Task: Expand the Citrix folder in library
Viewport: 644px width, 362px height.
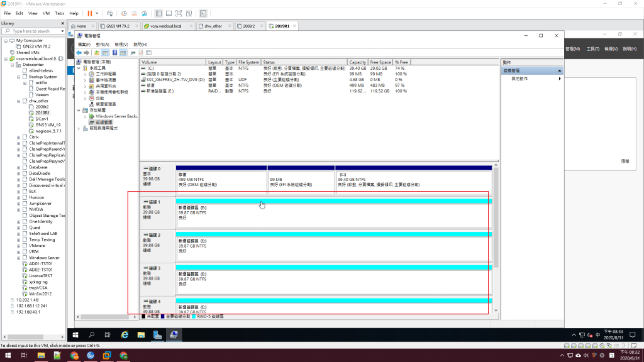Action: pos(18,137)
